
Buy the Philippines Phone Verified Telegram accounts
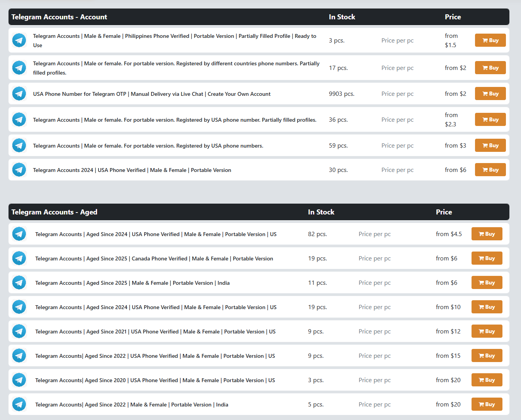(490, 40)
